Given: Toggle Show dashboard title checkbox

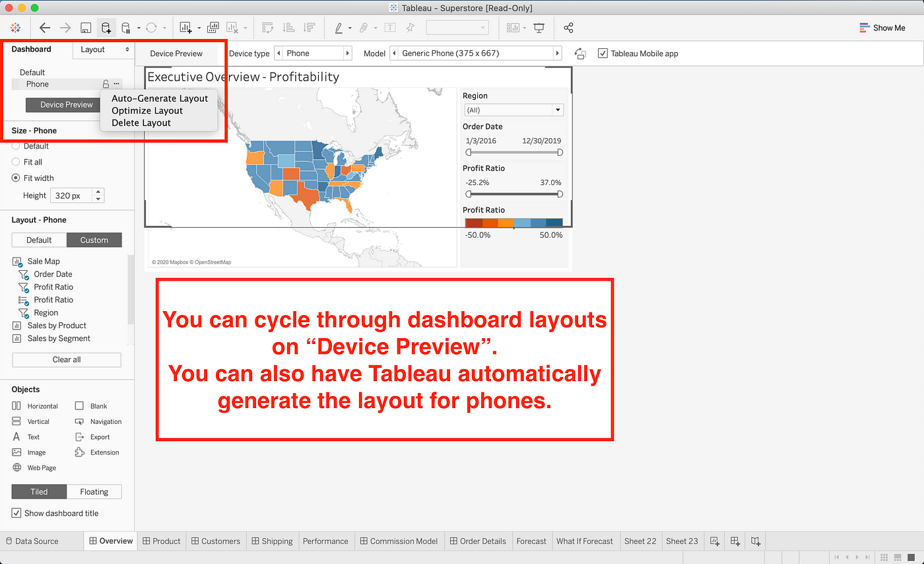Looking at the screenshot, I should click(x=16, y=513).
